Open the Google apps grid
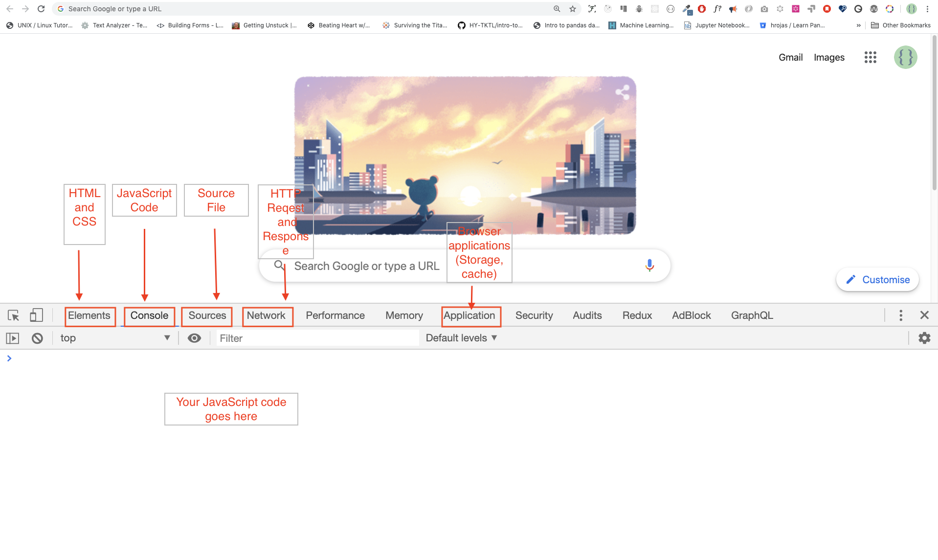938x560 pixels. [x=871, y=57]
